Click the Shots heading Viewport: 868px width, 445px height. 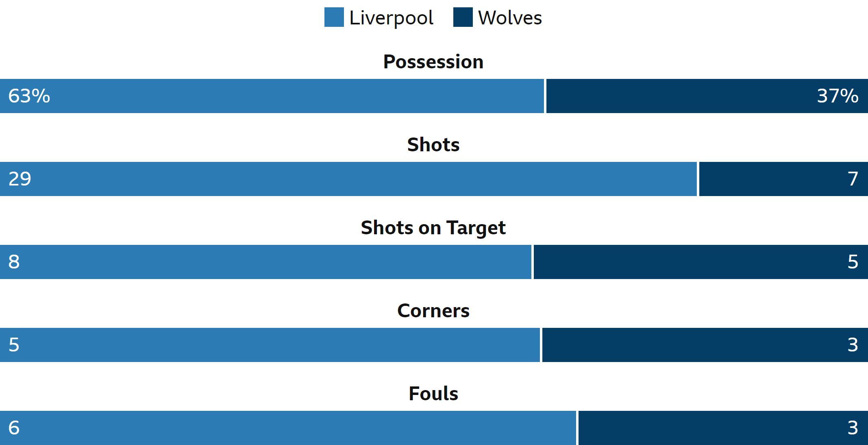click(x=433, y=145)
